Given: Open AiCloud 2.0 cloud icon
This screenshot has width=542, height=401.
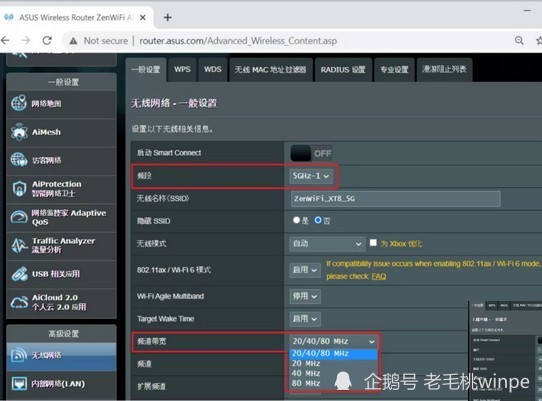Looking at the screenshot, I should coord(19,302).
